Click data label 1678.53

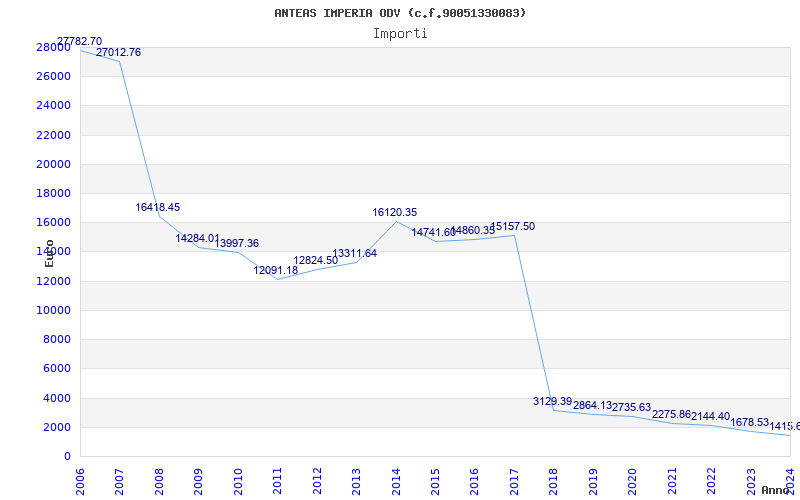750,422
